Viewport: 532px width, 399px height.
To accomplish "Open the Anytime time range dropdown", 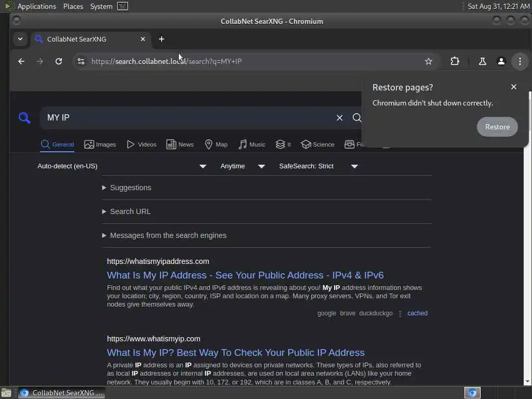I will click(x=242, y=166).
